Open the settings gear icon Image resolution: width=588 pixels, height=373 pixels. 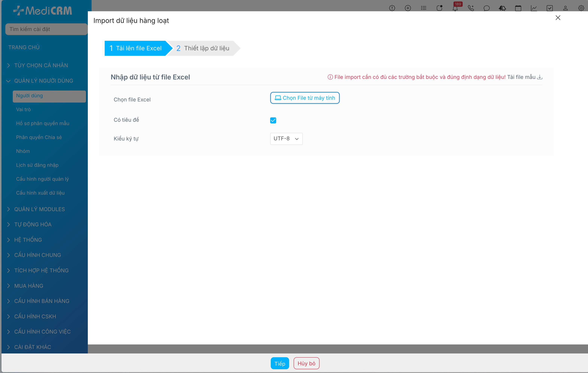coord(581,8)
